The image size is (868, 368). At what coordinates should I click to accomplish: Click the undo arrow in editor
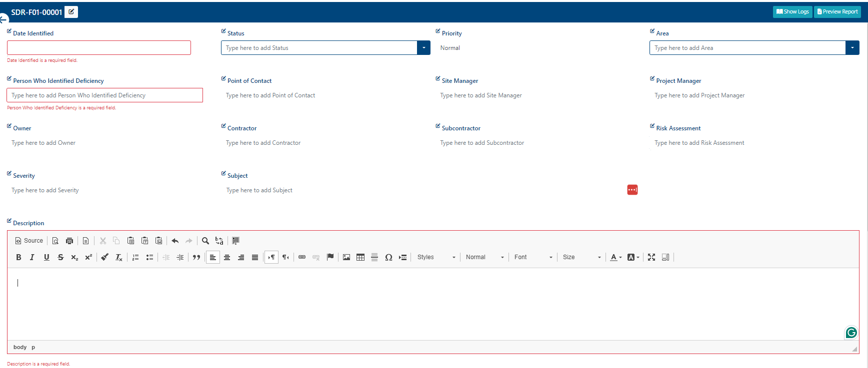(175, 241)
